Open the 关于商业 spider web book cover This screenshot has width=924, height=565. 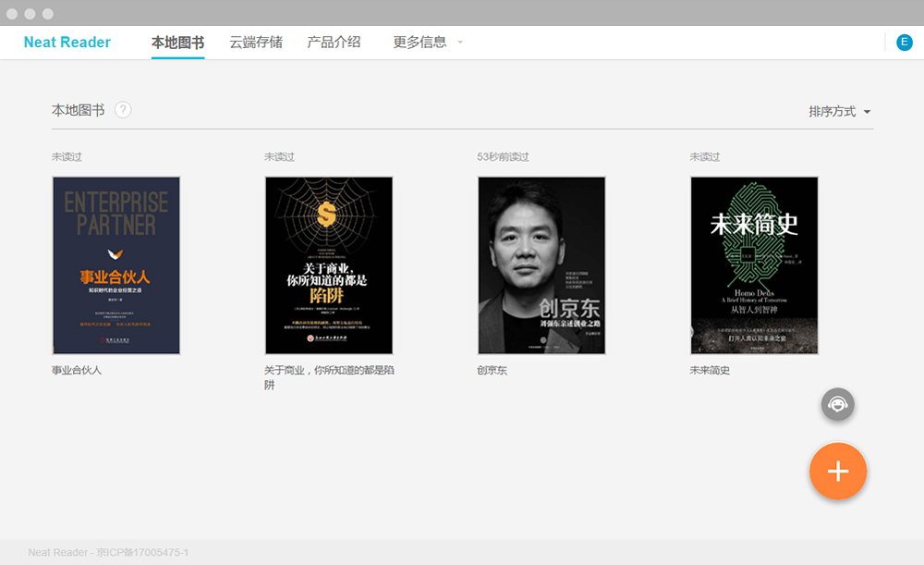coord(329,265)
